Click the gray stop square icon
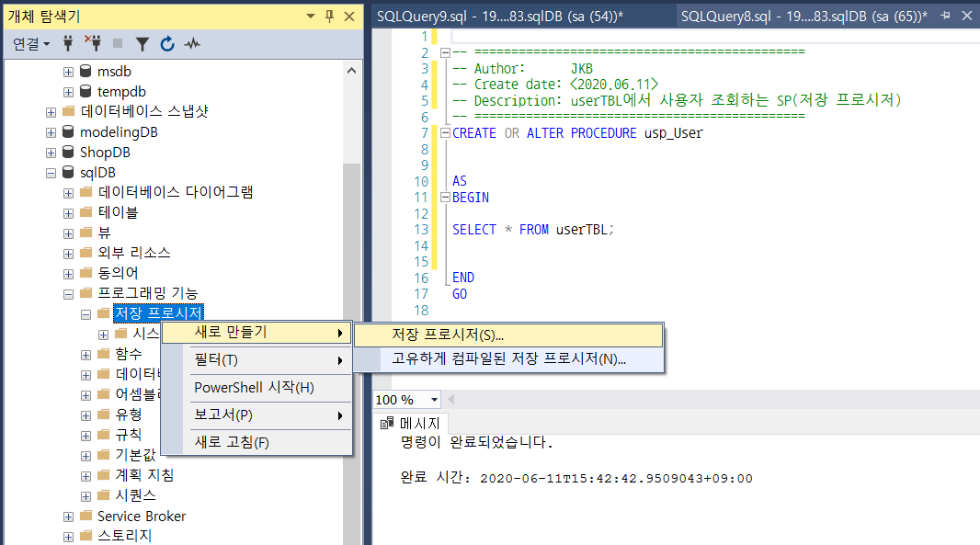The height and width of the screenshot is (545, 980). (x=118, y=43)
